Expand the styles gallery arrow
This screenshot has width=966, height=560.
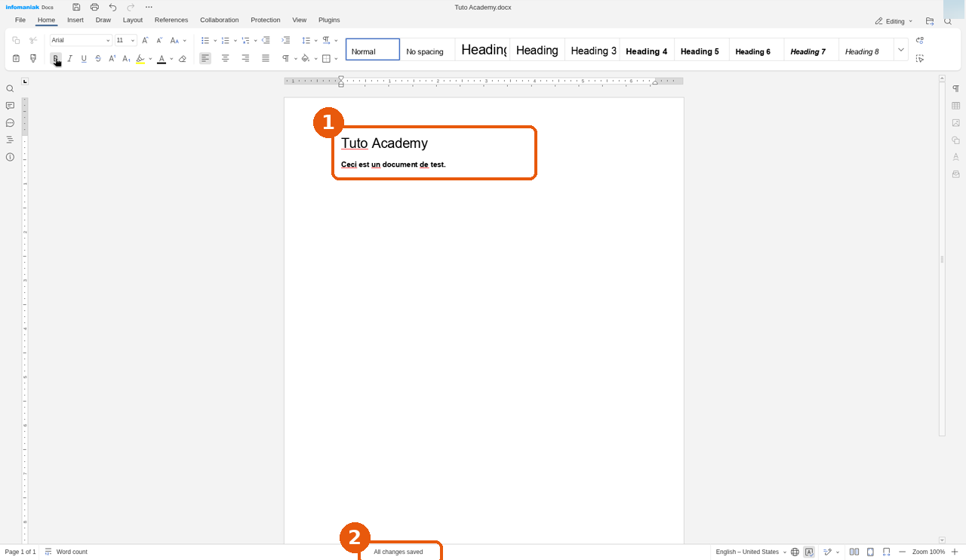[x=901, y=50]
